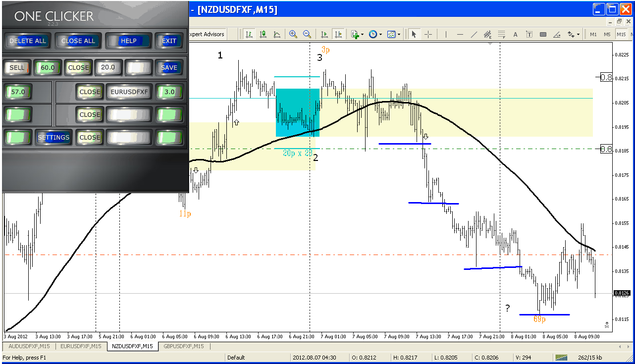Open the Periods clock icon
This screenshot has width=635, height=364.
[372, 34]
